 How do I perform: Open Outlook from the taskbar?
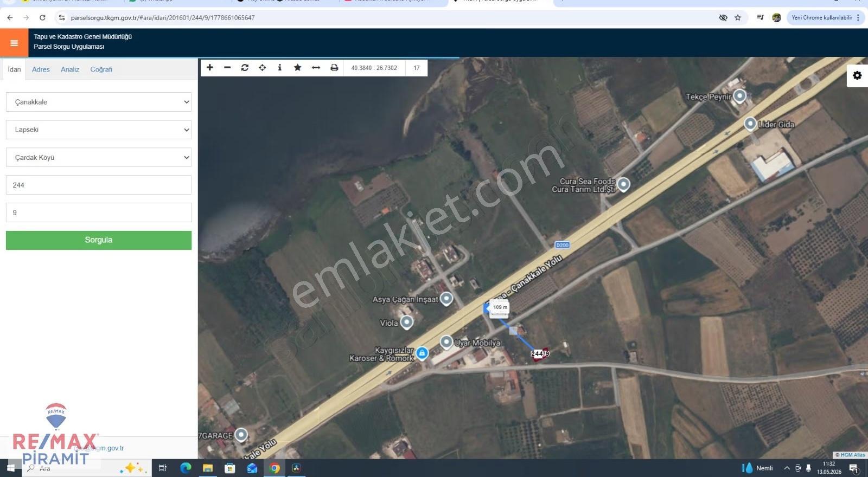pos(252,468)
